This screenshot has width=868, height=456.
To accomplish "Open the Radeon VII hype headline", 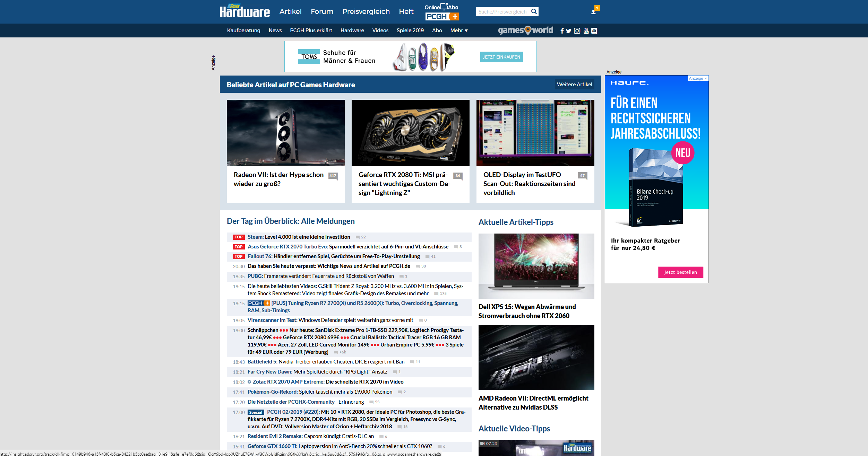I will tap(278, 179).
